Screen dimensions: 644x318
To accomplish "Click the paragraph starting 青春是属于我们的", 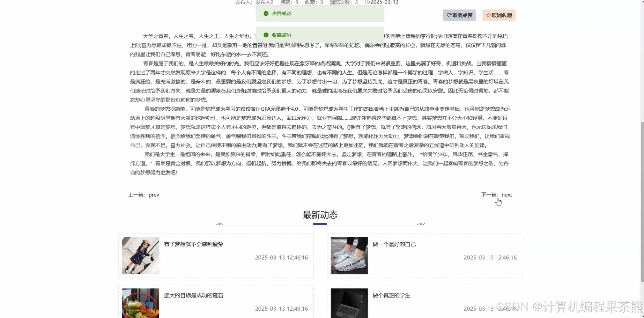I will pos(319,82).
